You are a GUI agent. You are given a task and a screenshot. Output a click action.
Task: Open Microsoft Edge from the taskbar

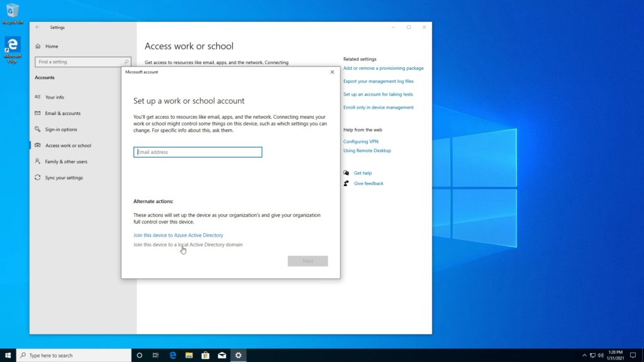coord(172,355)
